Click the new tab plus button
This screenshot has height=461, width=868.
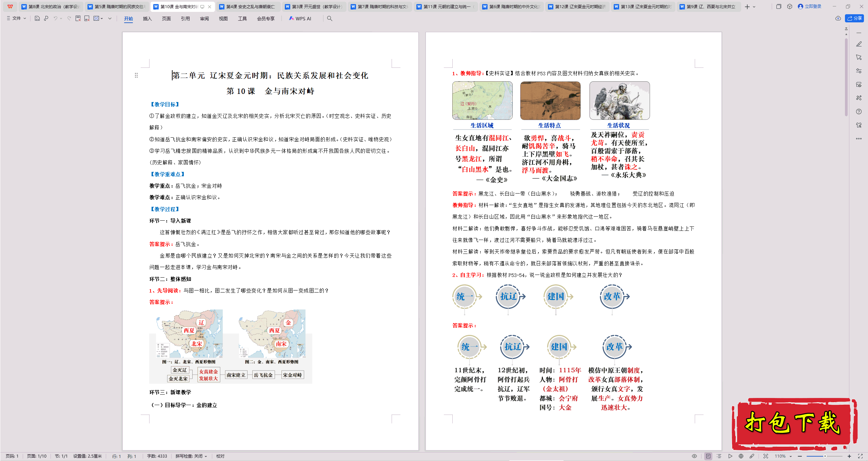(747, 7)
